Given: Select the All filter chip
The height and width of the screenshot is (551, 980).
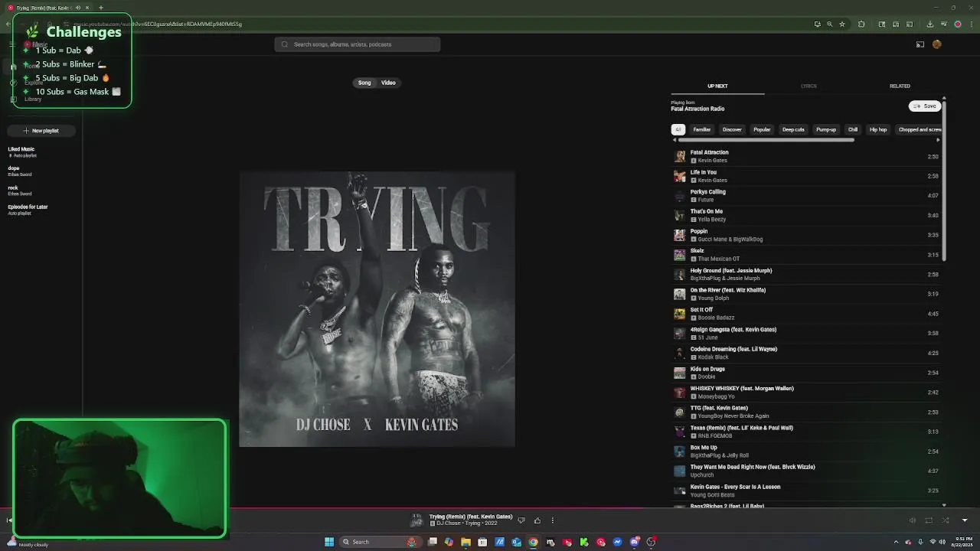Looking at the screenshot, I should 678,129.
